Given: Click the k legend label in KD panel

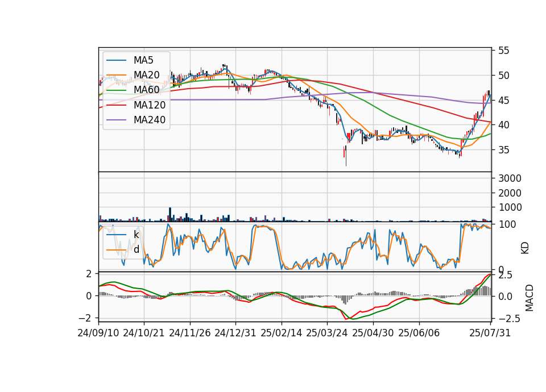Looking at the screenshot, I should (x=136, y=235).
